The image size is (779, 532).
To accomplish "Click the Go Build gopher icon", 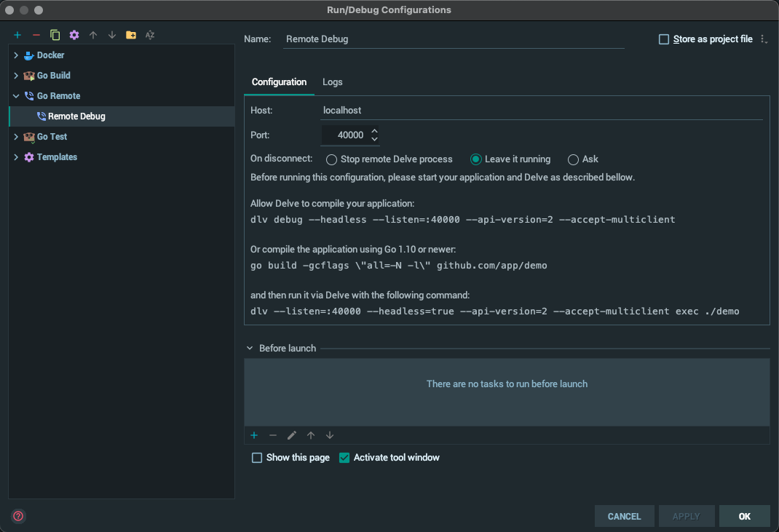I will [29, 76].
